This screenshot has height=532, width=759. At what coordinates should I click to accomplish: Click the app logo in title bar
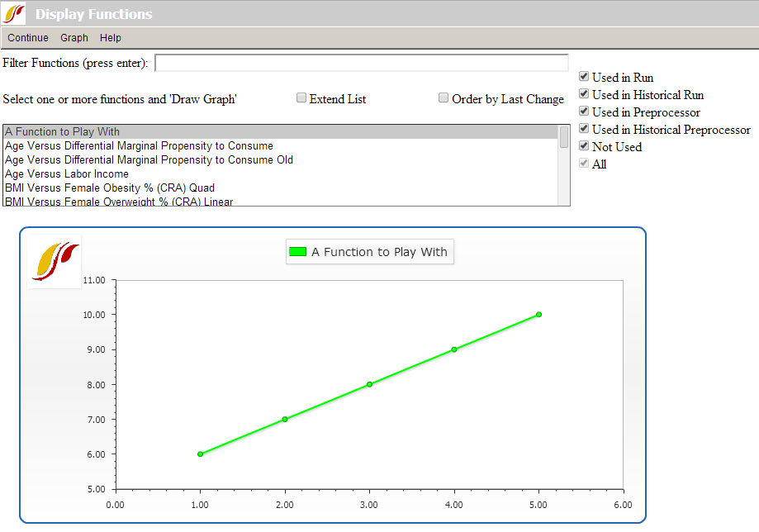(15, 14)
